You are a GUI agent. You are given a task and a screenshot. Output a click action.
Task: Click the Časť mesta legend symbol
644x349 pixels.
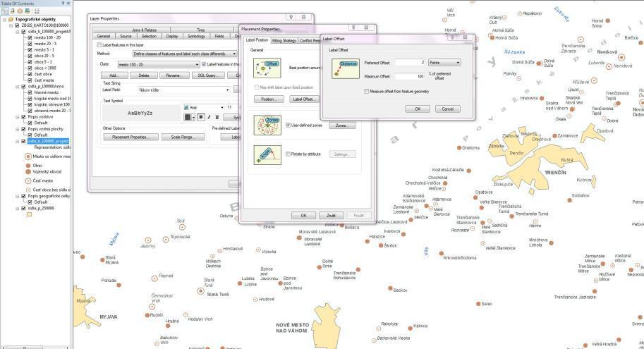coord(28,180)
